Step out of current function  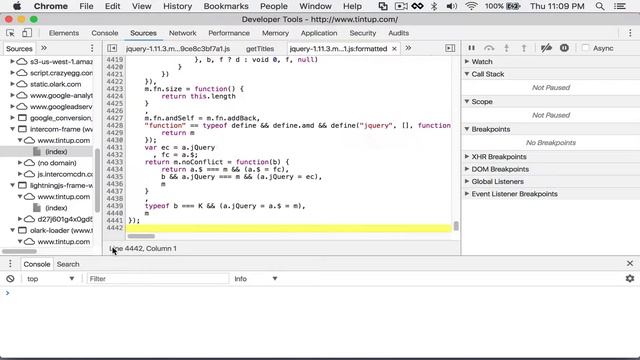click(x=524, y=48)
